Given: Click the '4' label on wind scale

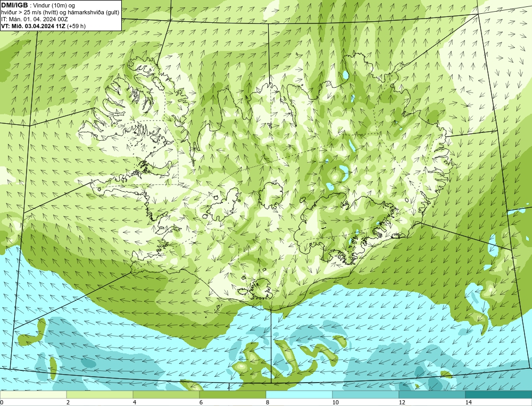Looking at the screenshot, I should (135, 402).
